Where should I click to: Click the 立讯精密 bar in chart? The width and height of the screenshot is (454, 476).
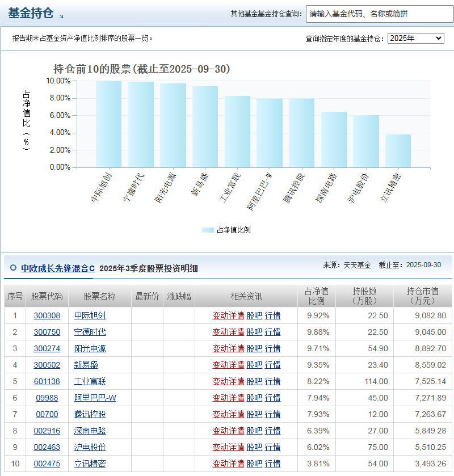click(398, 151)
